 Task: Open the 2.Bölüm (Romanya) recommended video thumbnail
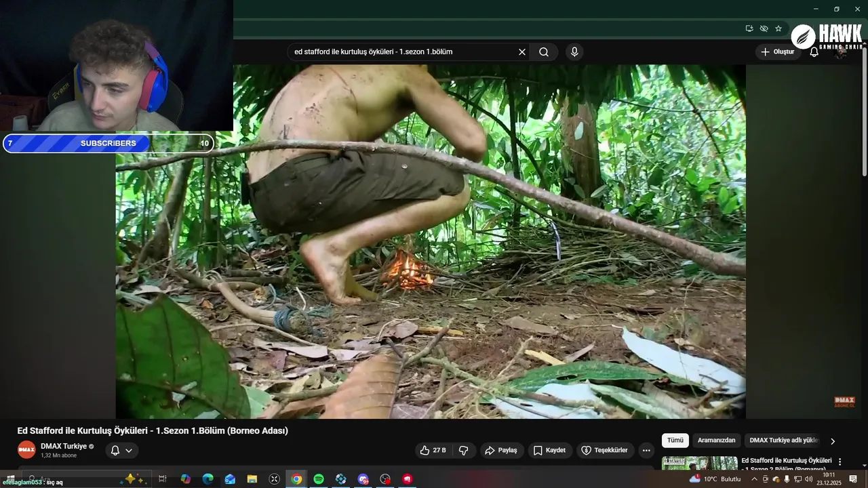699,463
